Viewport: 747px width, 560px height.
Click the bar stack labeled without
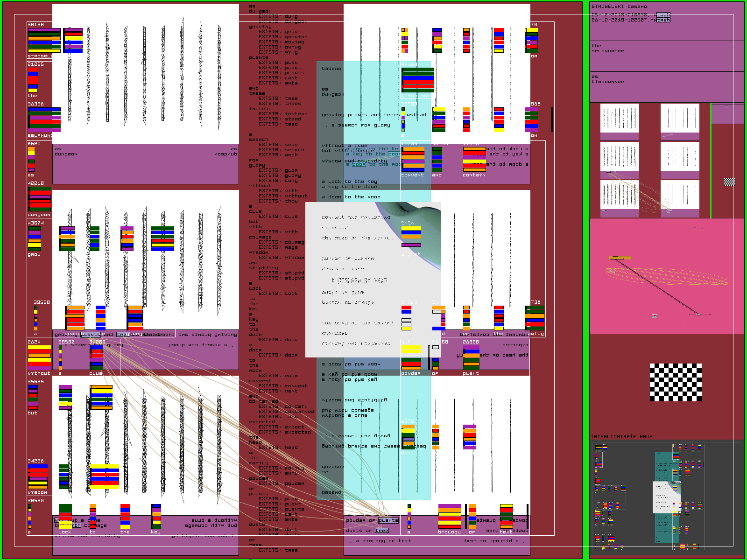[x=39, y=358]
